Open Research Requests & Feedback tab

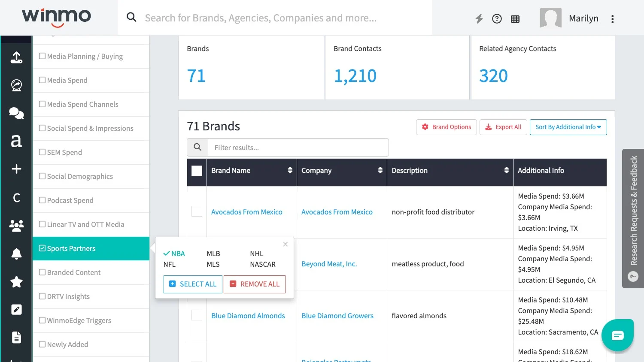[633, 218]
